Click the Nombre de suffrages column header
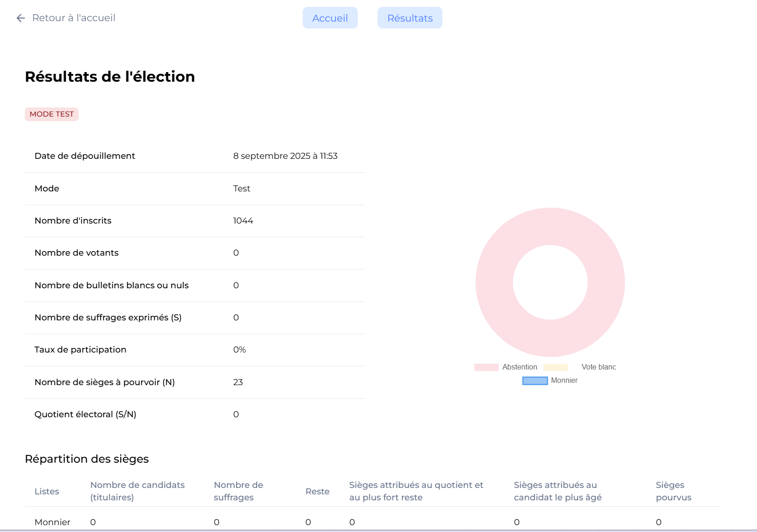757x532 pixels. (238, 491)
